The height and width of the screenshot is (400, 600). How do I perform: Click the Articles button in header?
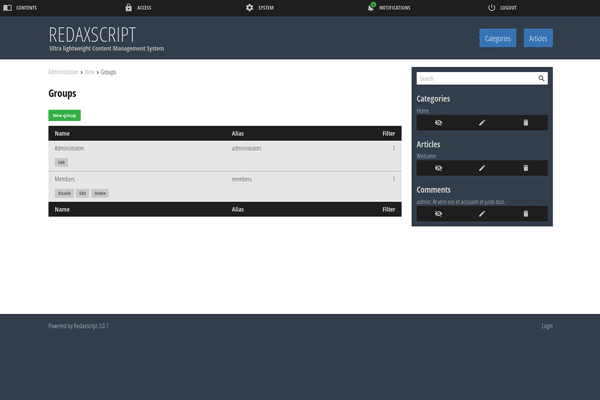(538, 38)
